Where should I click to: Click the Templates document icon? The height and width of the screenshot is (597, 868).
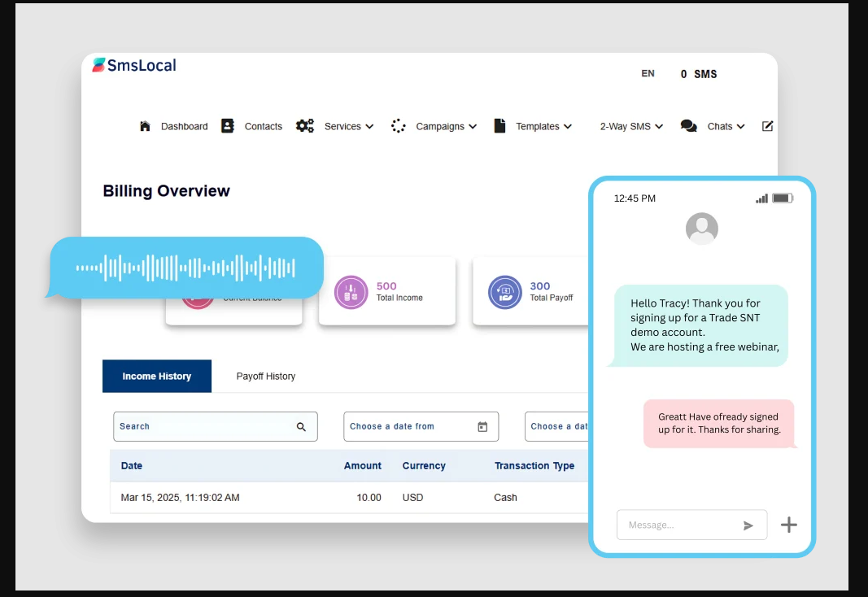pyautogui.click(x=499, y=125)
